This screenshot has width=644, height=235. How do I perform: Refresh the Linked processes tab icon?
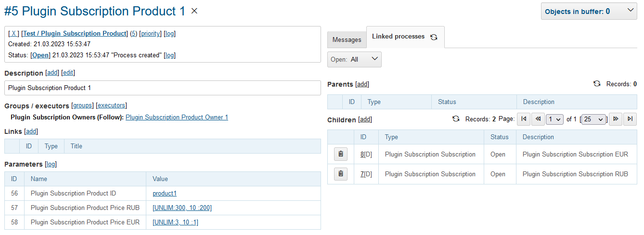[434, 37]
